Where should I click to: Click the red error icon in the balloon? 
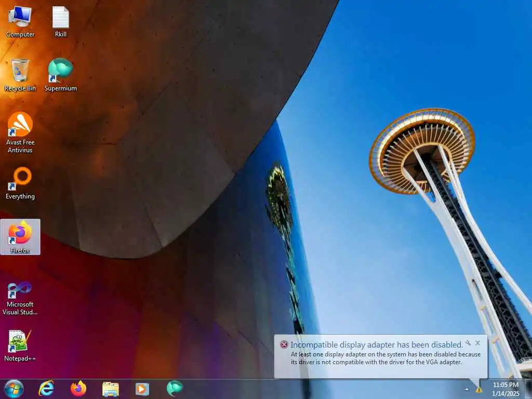coord(284,345)
